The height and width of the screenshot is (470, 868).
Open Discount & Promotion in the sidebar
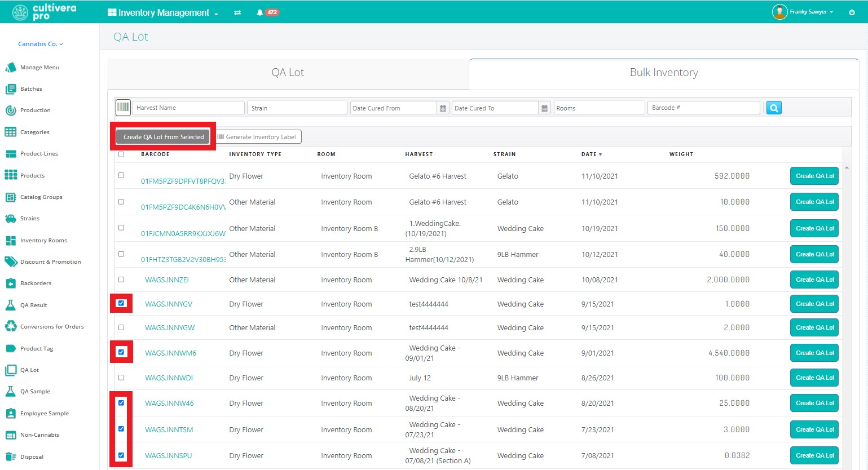[51, 262]
